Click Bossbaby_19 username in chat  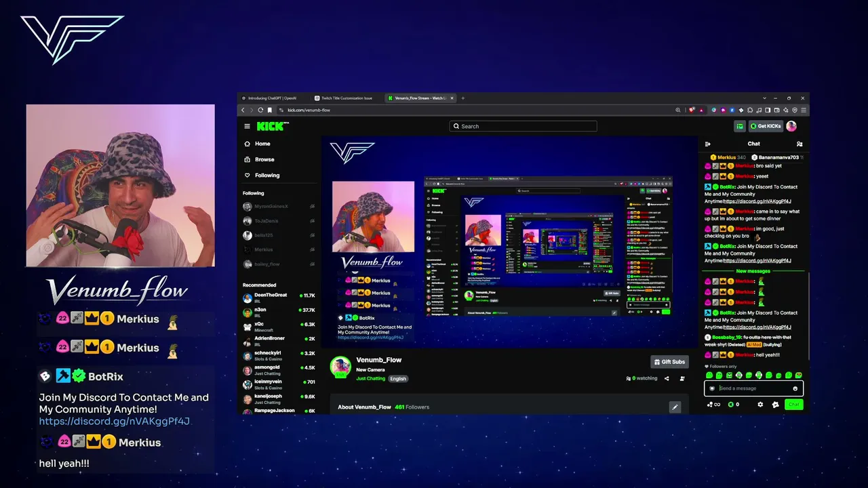click(x=726, y=337)
